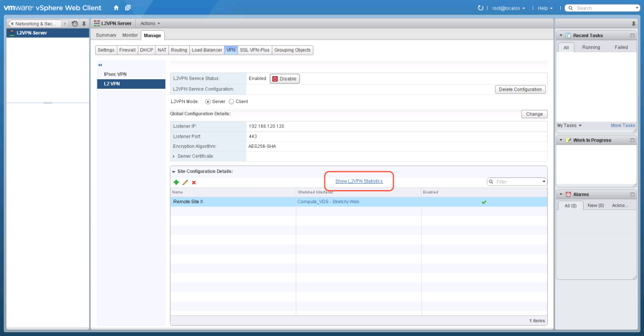Screen dimensions: 644x336
Task: Open the new window icon beside home
Action: (x=128, y=8)
